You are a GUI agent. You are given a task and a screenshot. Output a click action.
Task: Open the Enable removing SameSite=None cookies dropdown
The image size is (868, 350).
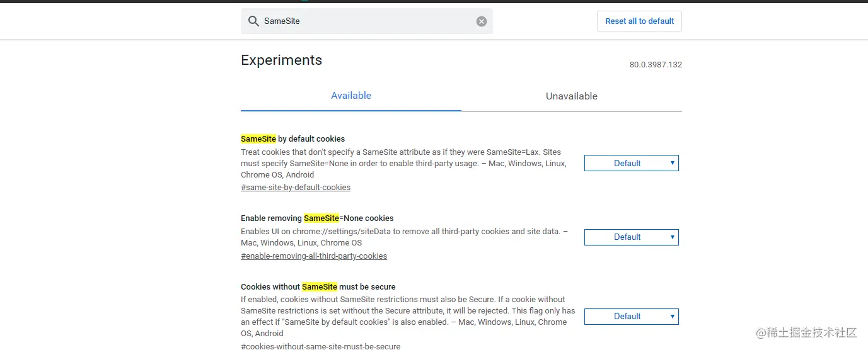[x=632, y=237]
